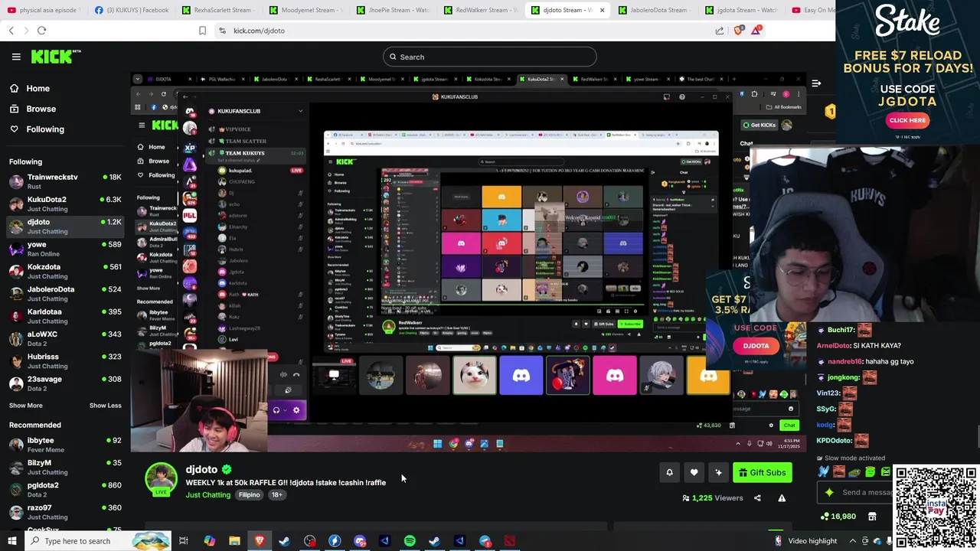Focus the Kick Search box

[490, 57]
